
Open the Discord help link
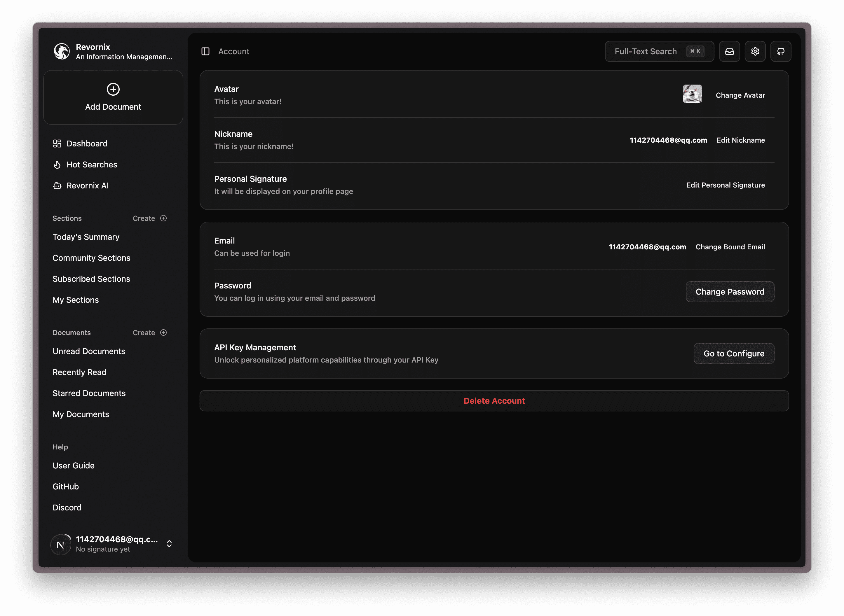pos(67,508)
